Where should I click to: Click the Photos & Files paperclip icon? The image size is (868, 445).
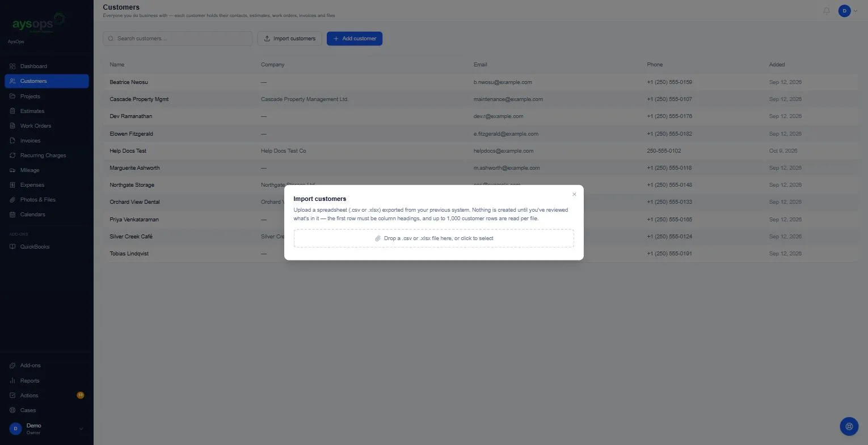(x=12, y=200)
